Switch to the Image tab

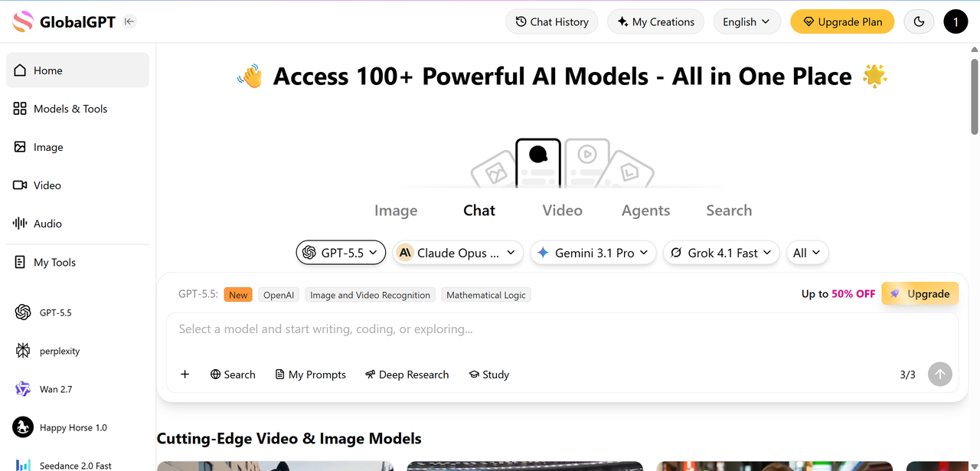(x=396, y=211)
